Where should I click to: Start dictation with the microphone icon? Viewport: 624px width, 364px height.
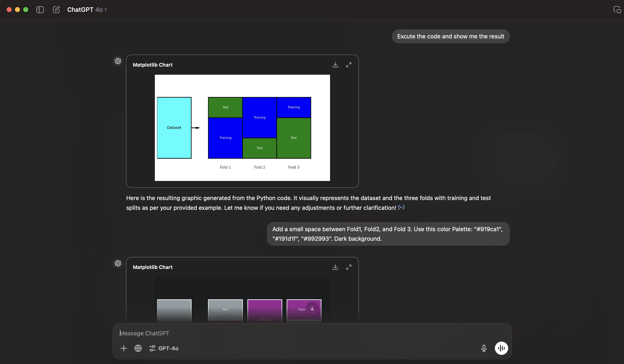484,348
